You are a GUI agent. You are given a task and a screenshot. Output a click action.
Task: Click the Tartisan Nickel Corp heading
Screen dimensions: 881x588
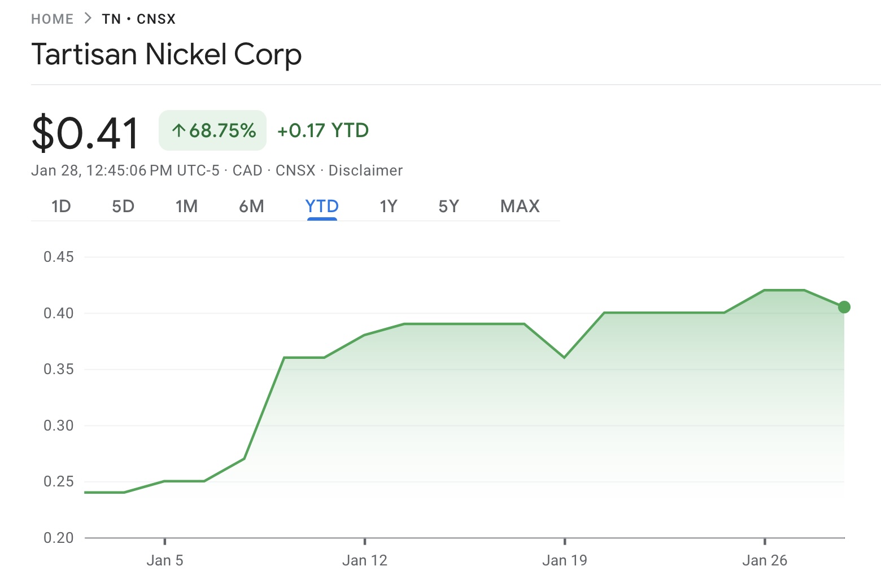click(167, 55)
